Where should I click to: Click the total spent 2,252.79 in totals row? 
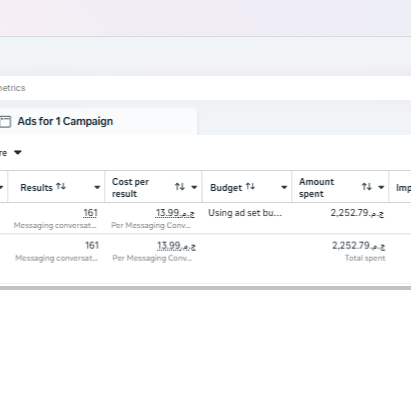point(358,246)
